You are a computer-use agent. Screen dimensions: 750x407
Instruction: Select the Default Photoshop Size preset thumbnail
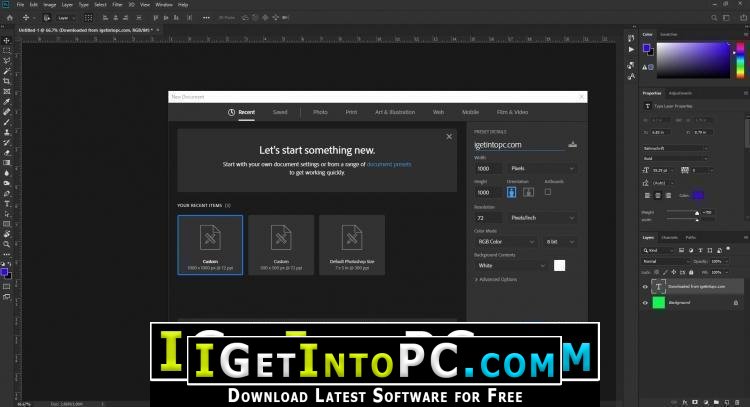click(x=352, y=245)
